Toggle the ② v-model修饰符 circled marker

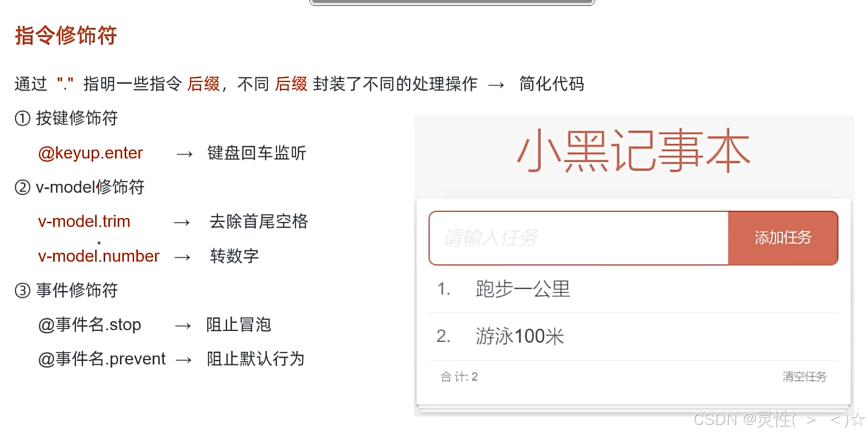[x=22, y=187]
